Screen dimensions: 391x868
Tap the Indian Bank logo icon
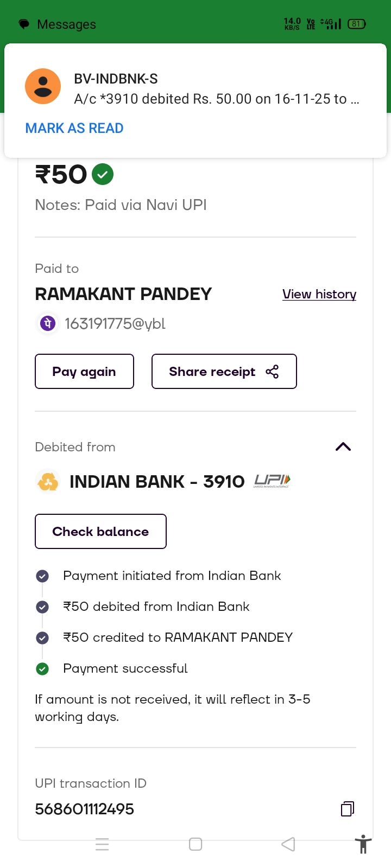pyautogui.click(x=48, y=482)
